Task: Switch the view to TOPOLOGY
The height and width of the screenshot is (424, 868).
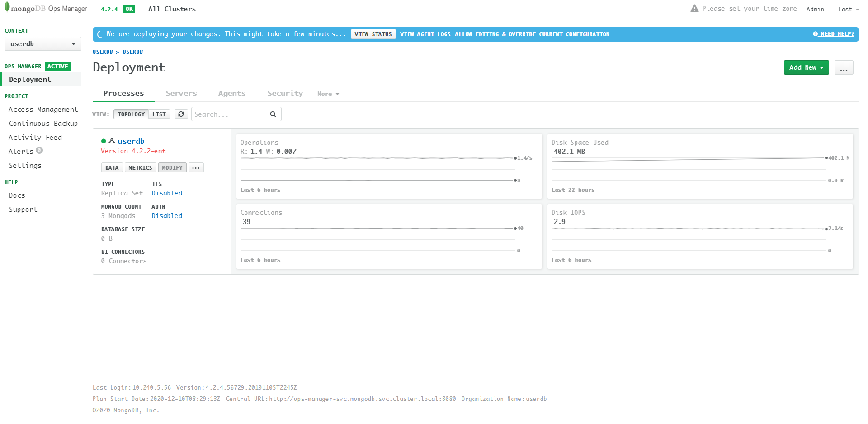Action: point(131,114)
